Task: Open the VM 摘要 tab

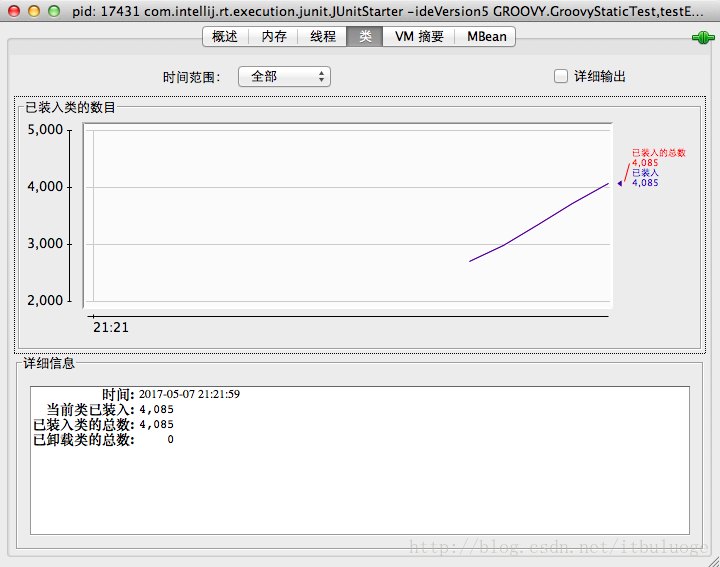Action: pos(419,37)
